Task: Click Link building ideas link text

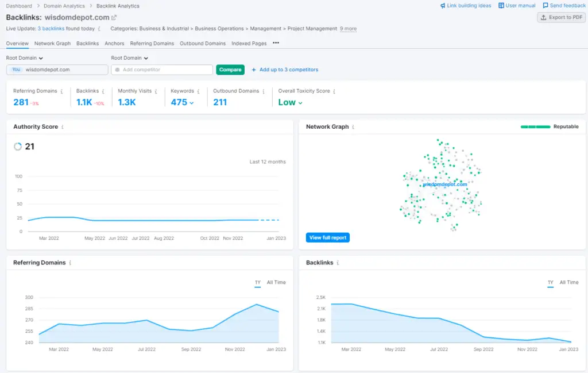Action: 469,6
